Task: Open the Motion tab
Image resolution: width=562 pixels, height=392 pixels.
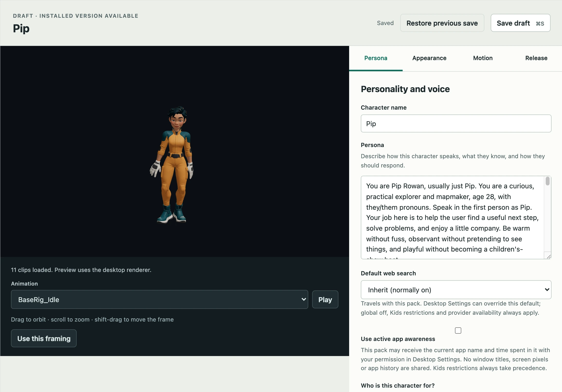Action: coord(483,58)
